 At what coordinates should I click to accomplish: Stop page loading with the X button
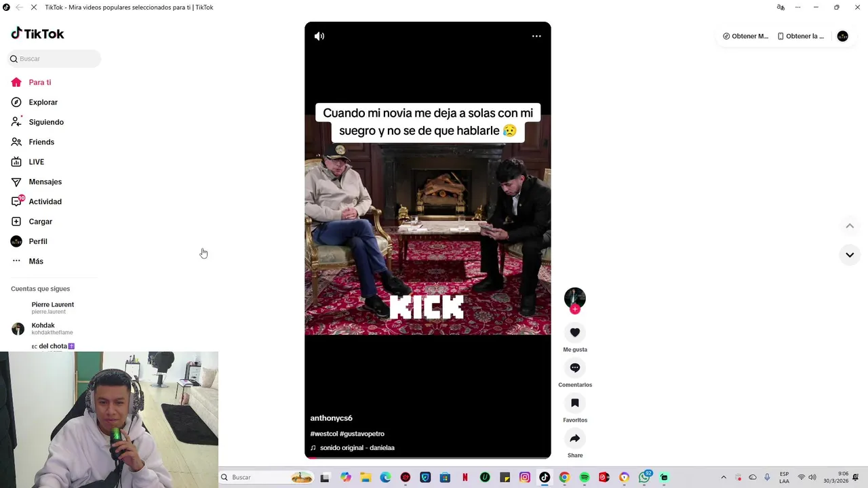(x=33, y=7)
